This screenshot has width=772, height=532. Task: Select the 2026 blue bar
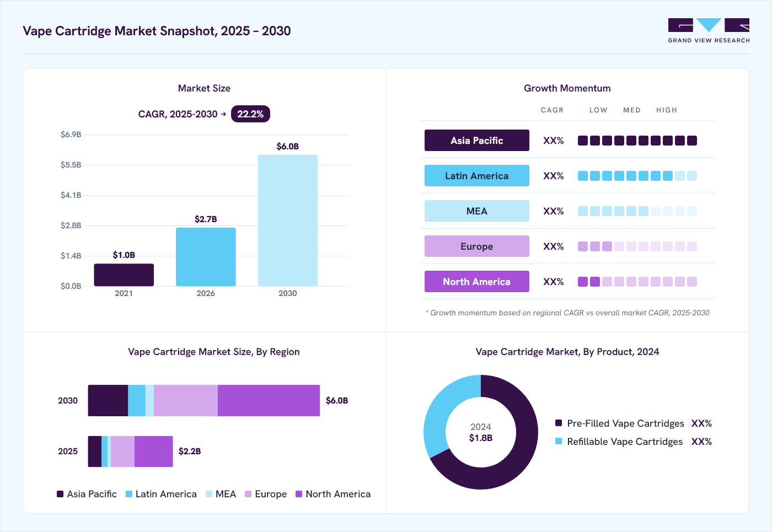point(206,257)
